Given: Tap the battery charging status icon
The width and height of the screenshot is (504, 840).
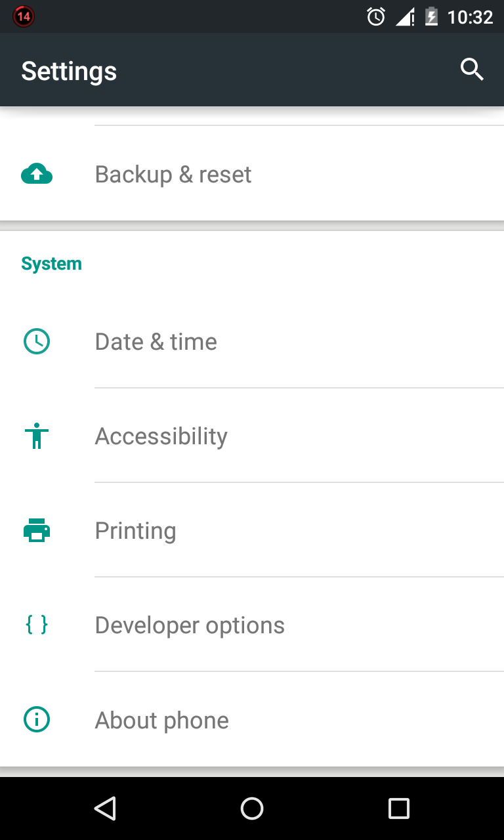Looking at the screenshot, I should pos(431,16).
